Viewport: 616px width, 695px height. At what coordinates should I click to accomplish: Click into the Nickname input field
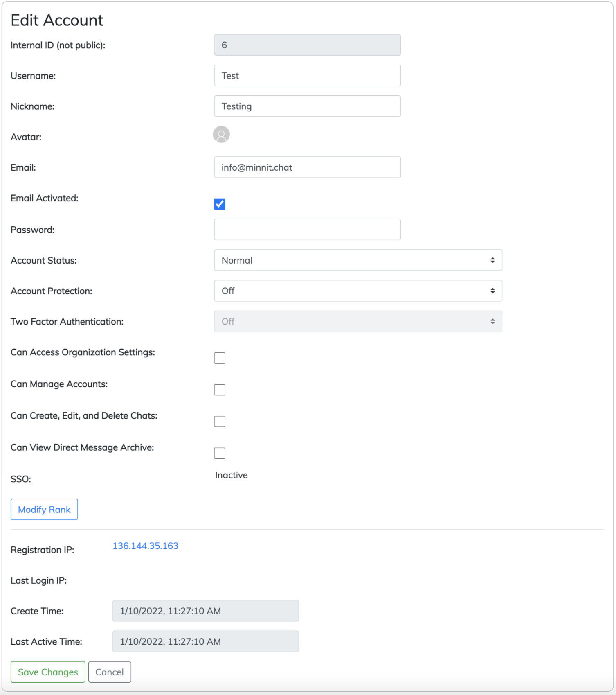click(x=307, y=106)
